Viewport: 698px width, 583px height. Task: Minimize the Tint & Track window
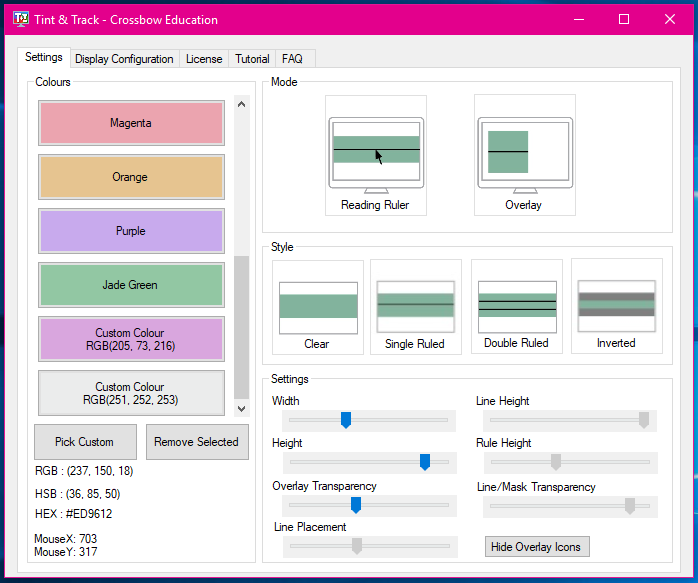pyautogui.click(x=579, y=19)
